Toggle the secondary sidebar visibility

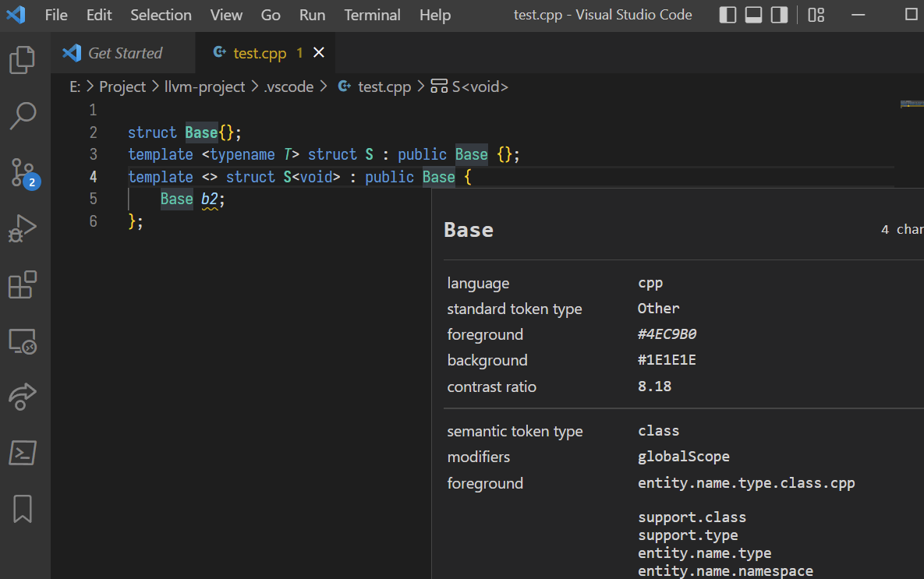[x=778, y=14]
